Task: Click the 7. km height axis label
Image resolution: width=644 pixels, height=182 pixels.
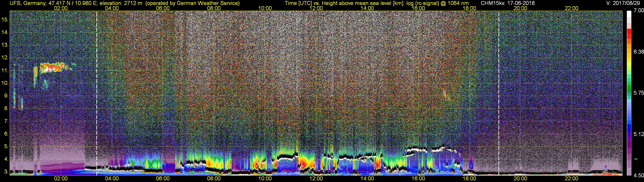Action: coord(6,121)
